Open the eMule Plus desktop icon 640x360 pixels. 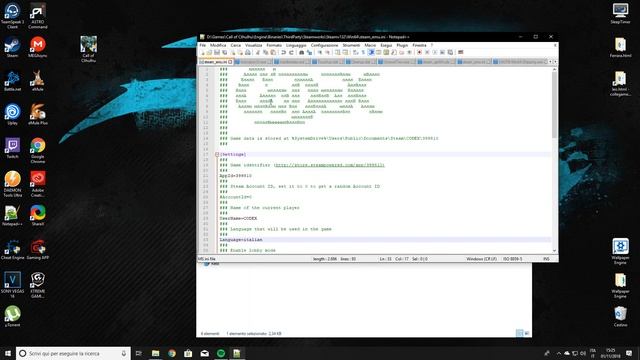(x=38, y=114)
